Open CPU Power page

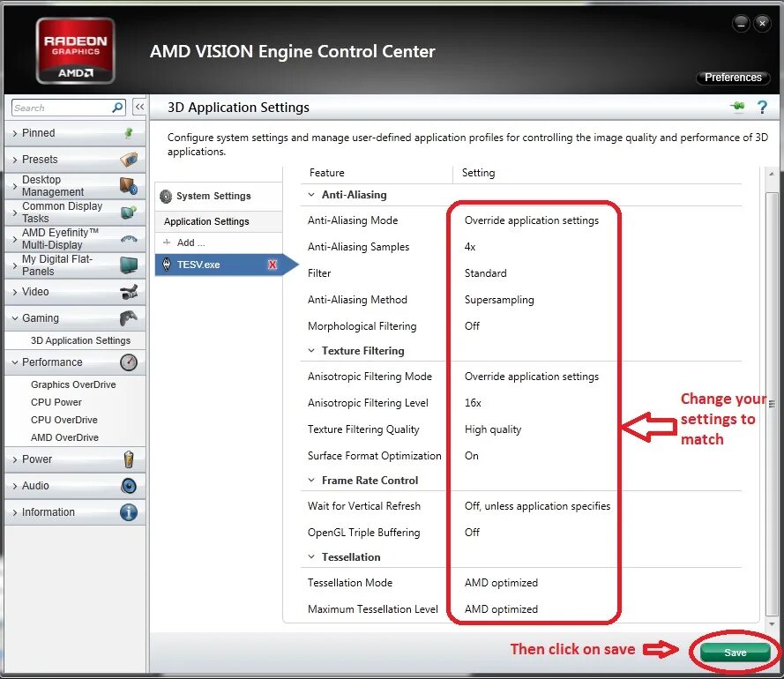(56, 402)
